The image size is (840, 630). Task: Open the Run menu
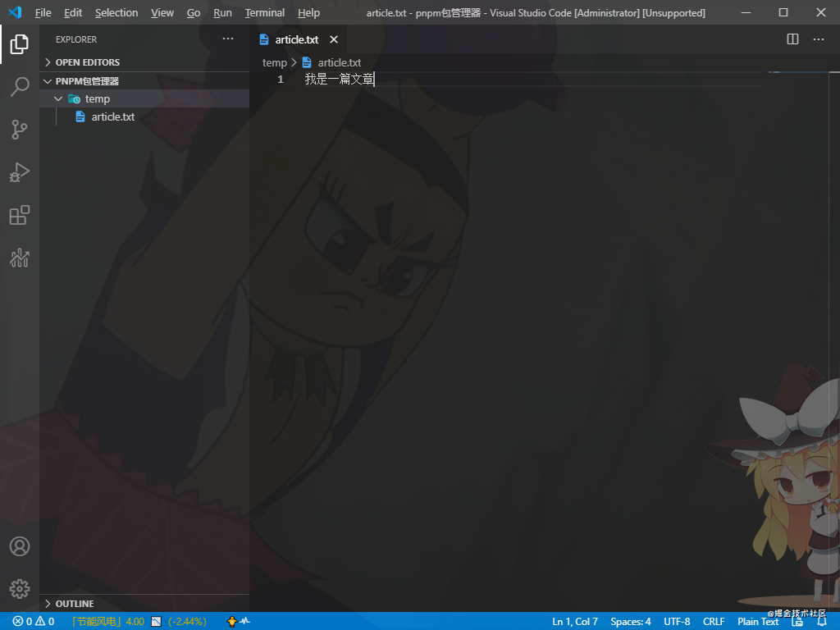(x=222, y=12)
